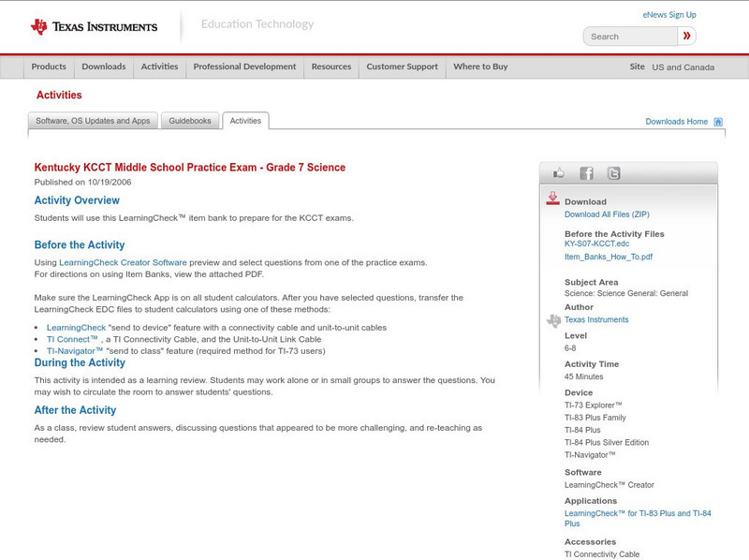Submit the search with the double-arrow button

click(686, 36)
